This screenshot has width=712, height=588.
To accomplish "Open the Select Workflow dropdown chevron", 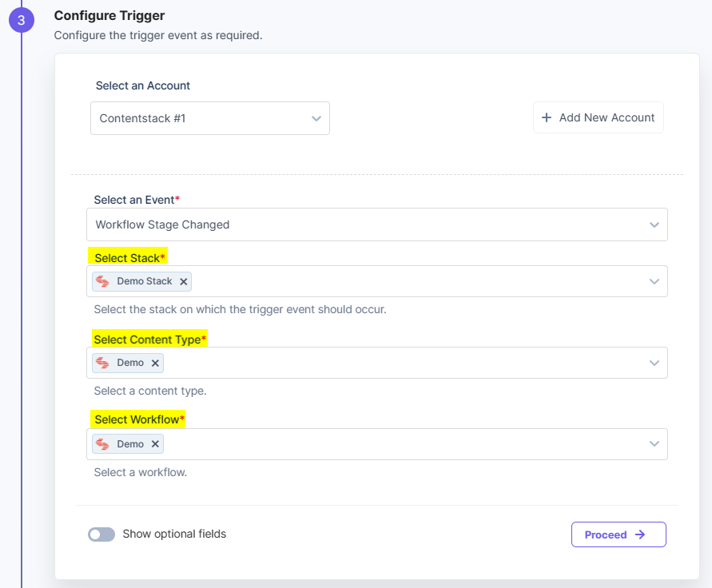I will [x=654, y=444].
